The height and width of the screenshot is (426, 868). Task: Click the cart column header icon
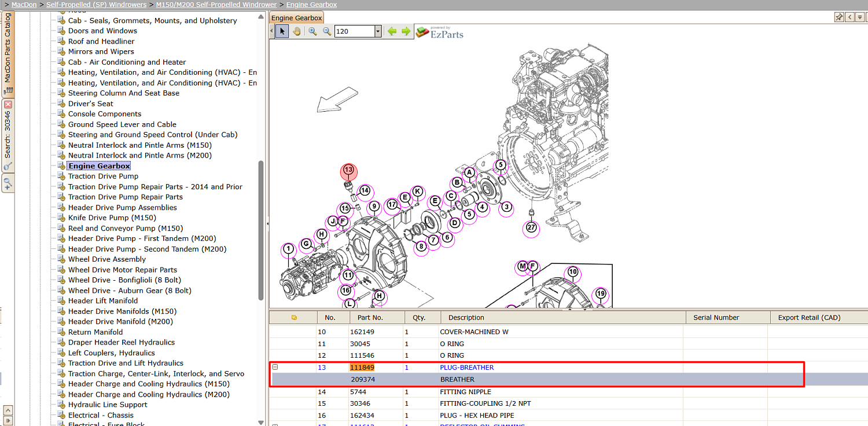294,317
